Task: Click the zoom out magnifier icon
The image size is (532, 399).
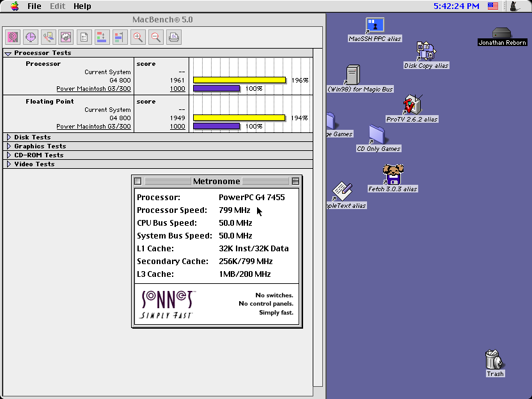Action: click(x=155, y=37)
